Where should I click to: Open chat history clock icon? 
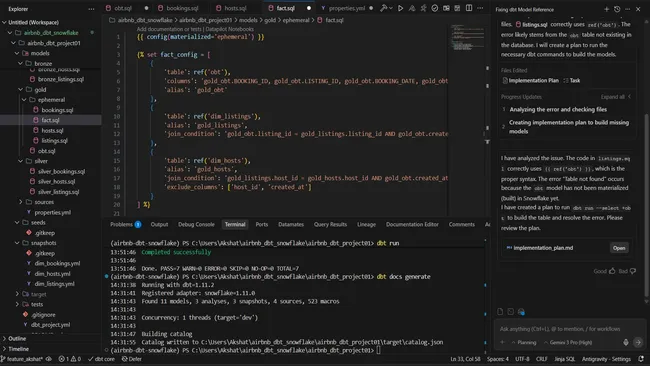click(617, 9)
